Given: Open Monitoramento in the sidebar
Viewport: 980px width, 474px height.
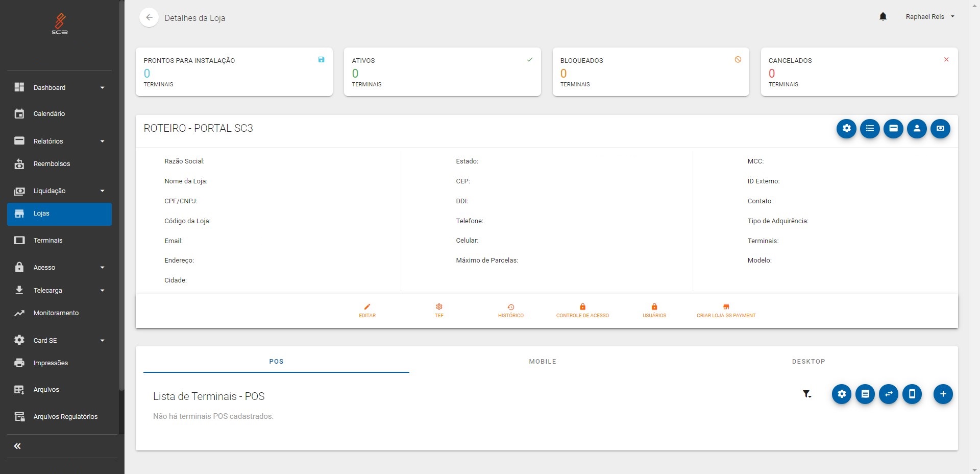Looking at the screenshot, I should coord(56,313).
